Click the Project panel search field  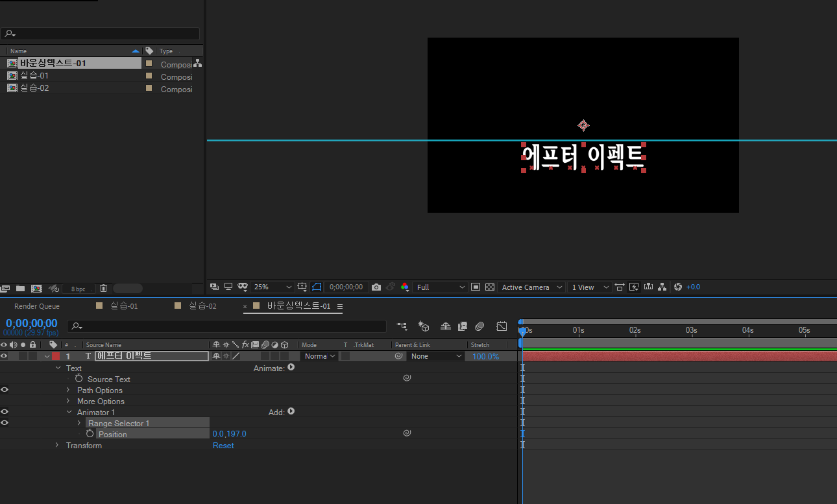[100, 34]
